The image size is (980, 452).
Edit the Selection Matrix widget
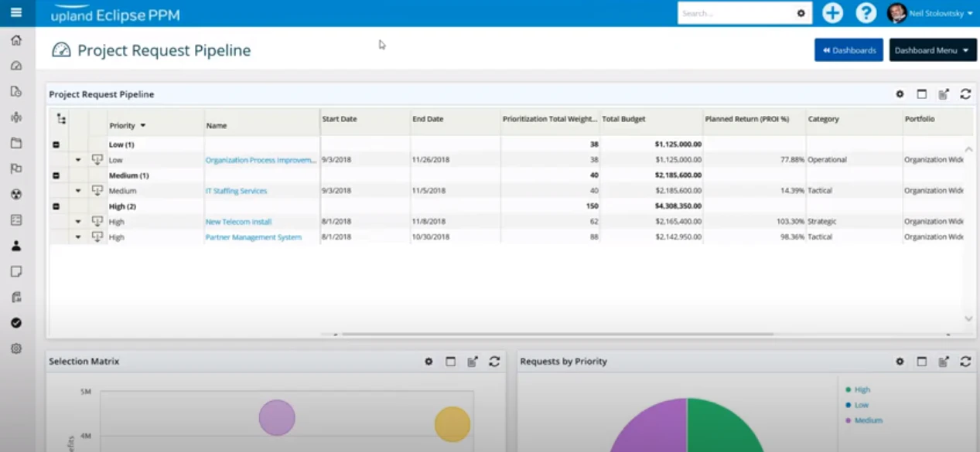point(473,361)
